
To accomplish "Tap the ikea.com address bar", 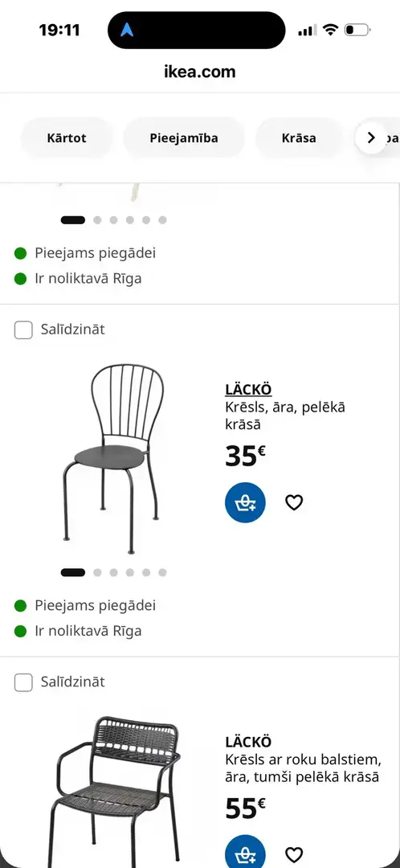I will point(200,72).
